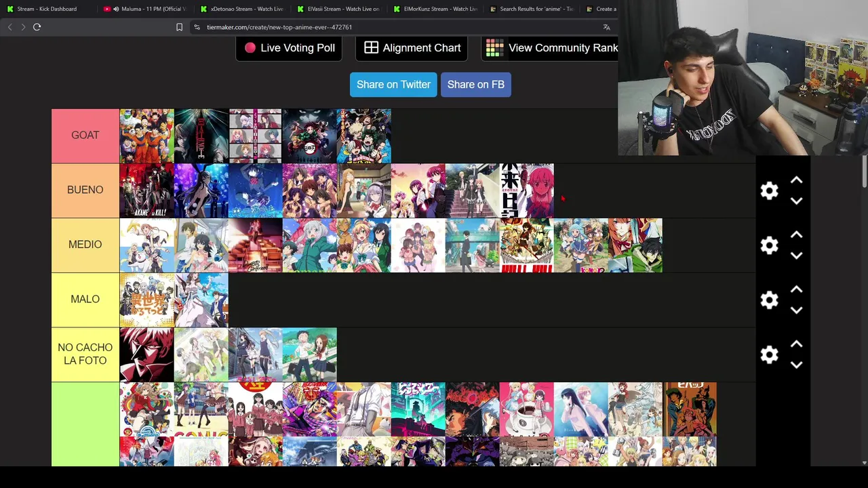Click the scrollbar down arrow
868x488 pixels.
click(x=864, y=463)
